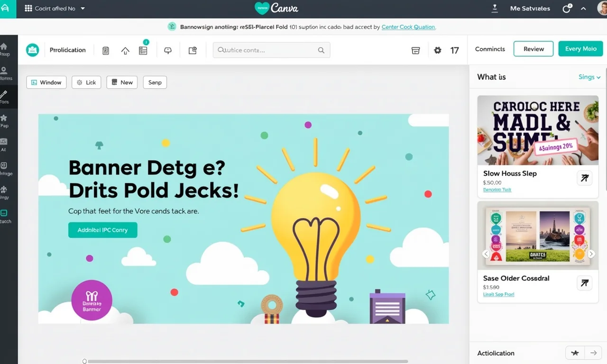Click the Every Melo button
This screenshot has height=364, width=607.
click(580, 48)
